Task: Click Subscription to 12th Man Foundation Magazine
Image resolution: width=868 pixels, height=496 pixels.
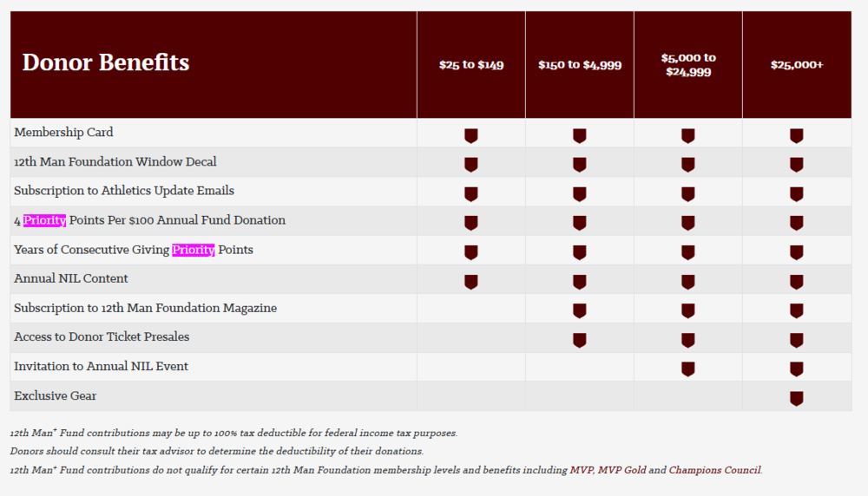Action: pyautogui.click(x=146, y=308)
